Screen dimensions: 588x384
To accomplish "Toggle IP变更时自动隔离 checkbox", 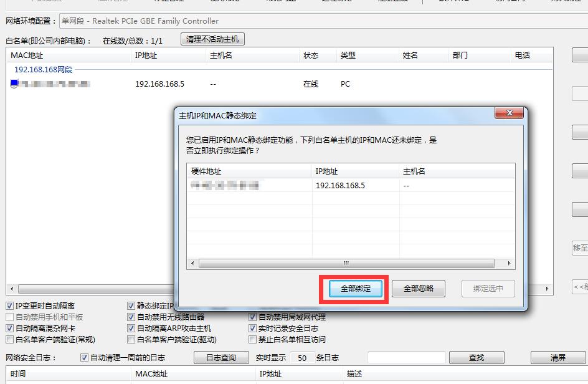I will [x=10, y=306].
